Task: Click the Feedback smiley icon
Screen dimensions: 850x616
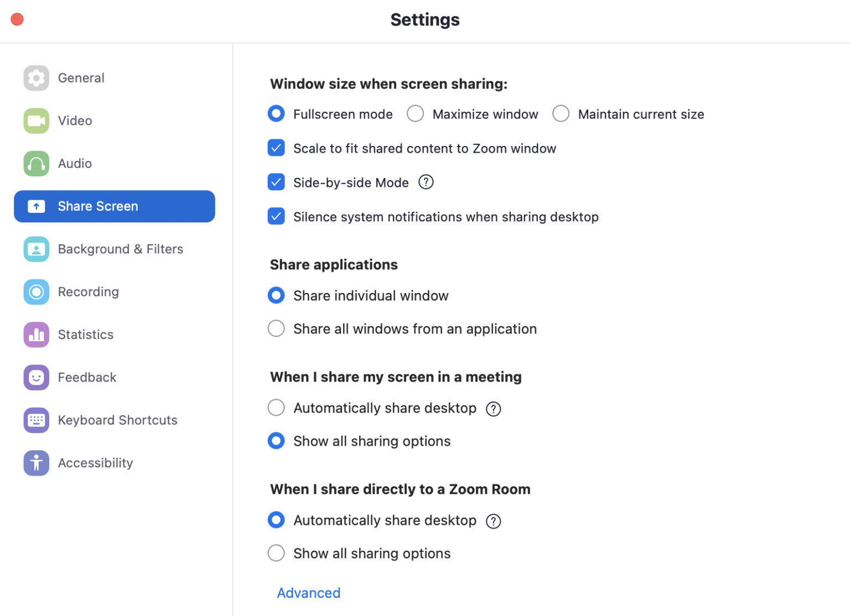Action: [x=37, y=378]
